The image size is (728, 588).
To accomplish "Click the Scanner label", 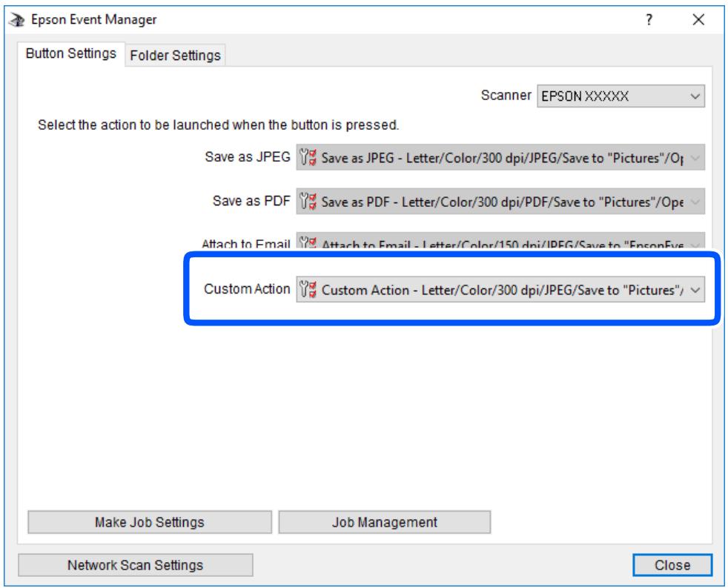I will [x=506, y=95].
